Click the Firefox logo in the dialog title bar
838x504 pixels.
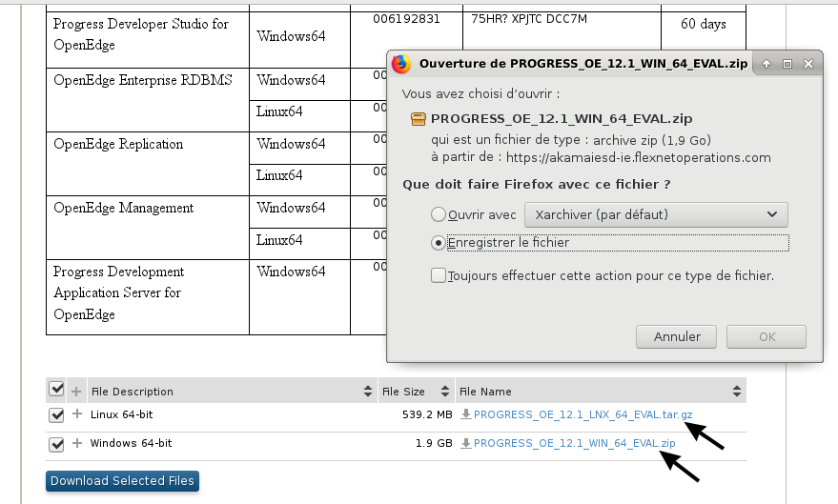[401, 64]
